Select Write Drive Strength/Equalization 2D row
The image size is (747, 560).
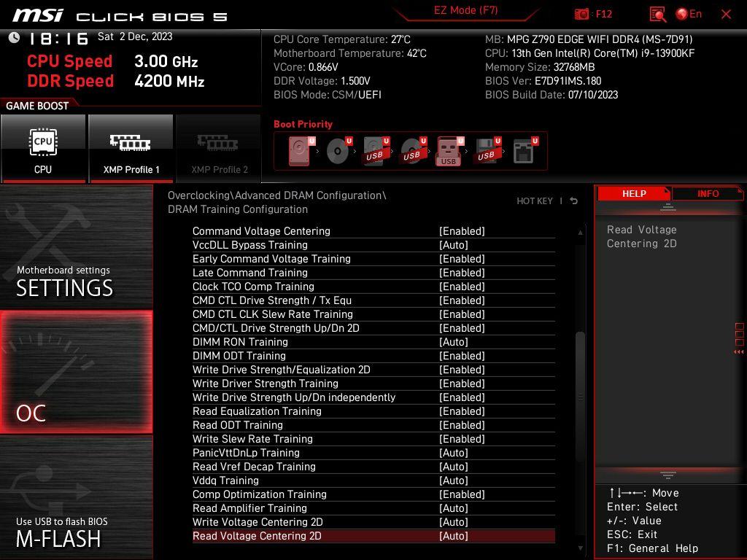tap(373, 370)
